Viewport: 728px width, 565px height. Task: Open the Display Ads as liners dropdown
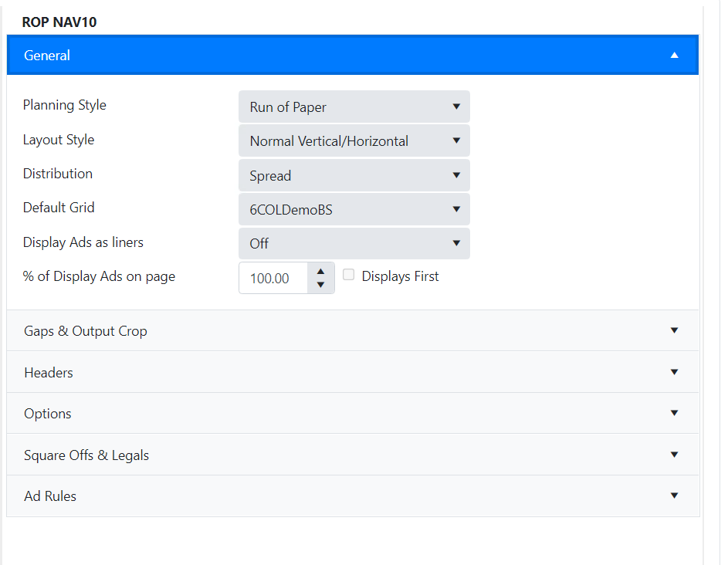point(354,243)
